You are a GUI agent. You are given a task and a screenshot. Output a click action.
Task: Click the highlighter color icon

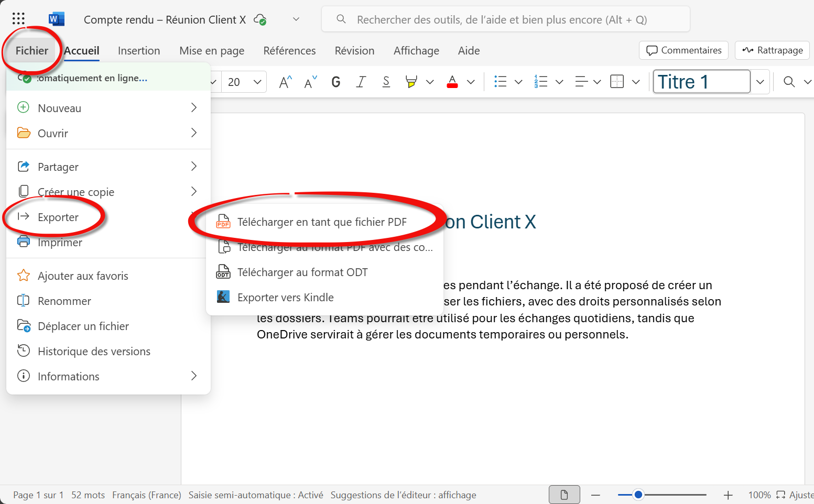click(x=411, y=82)
